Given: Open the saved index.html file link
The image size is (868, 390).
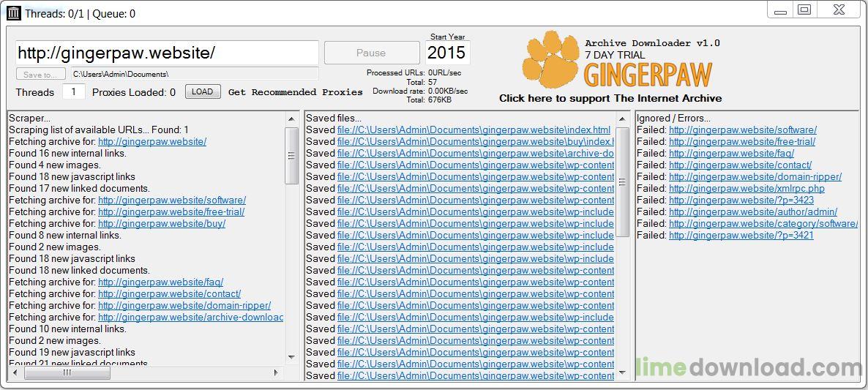Looking at the screenshot, I should tap(474, 130).
